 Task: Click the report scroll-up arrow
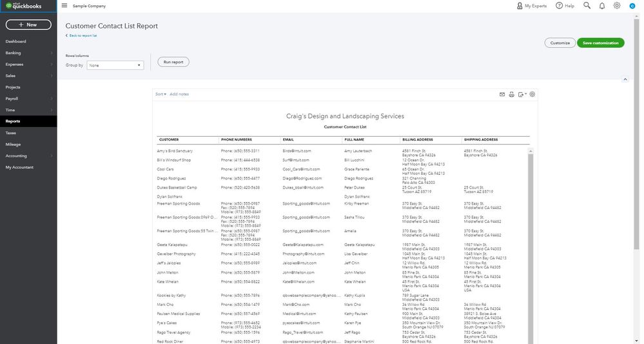(531, 151)
